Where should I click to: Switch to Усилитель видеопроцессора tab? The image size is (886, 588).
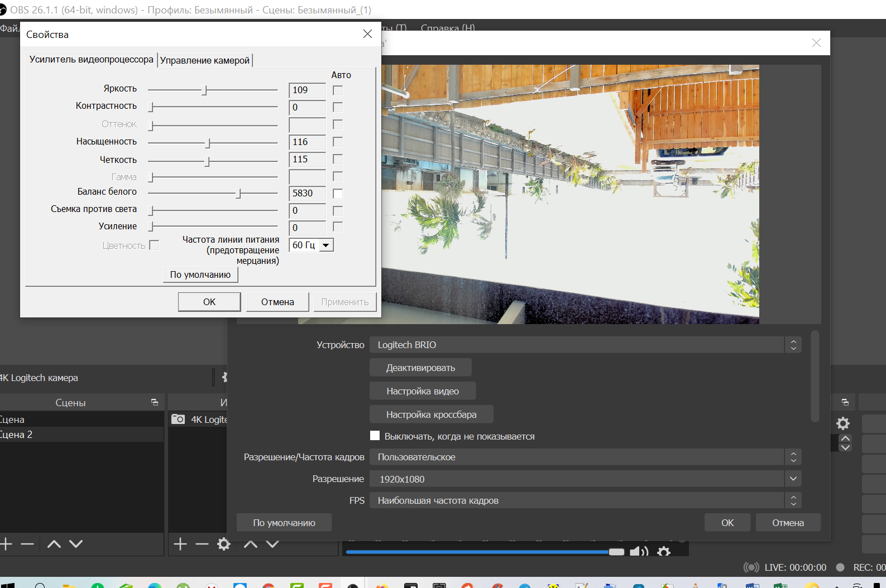point(92,59)
